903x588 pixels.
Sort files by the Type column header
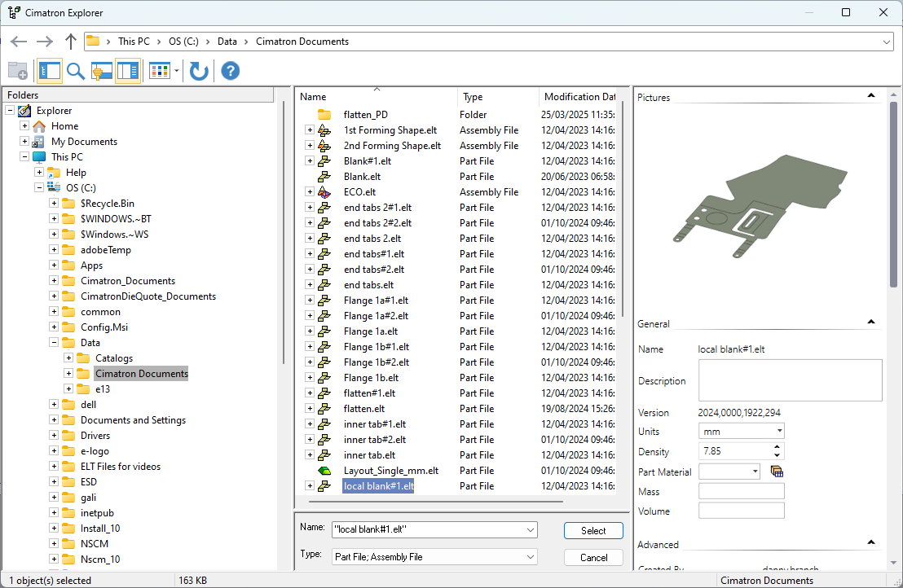tap(473, 97)
